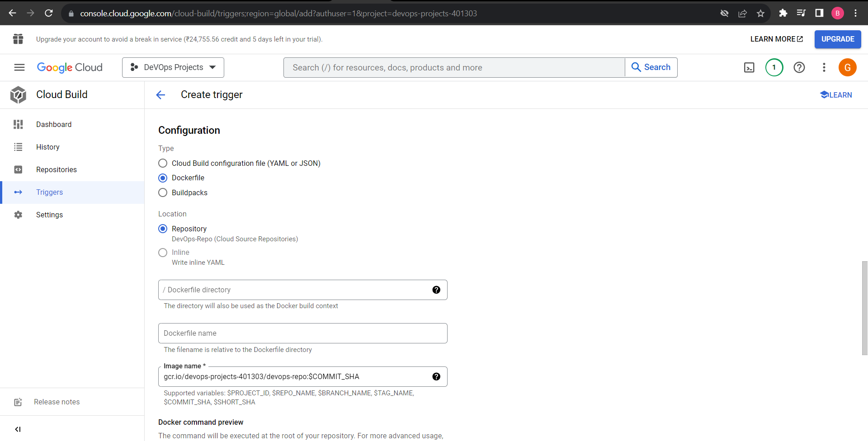Activate Cloud Shell terminal icon
This screenshot has height=441, width=868.
click(749, 67)
